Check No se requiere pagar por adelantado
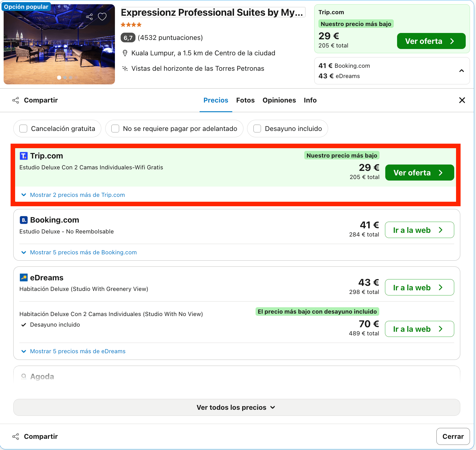Viewport: 476px width, 450px height. click(115, 129)
